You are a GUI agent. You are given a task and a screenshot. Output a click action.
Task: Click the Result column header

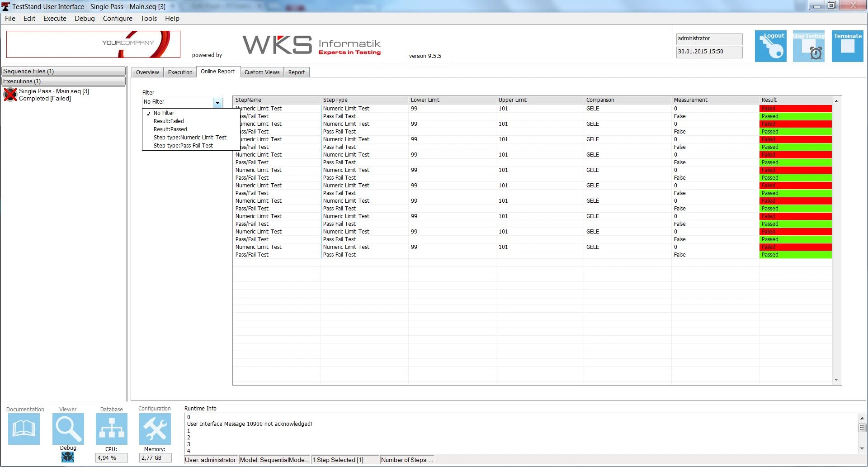795,100
